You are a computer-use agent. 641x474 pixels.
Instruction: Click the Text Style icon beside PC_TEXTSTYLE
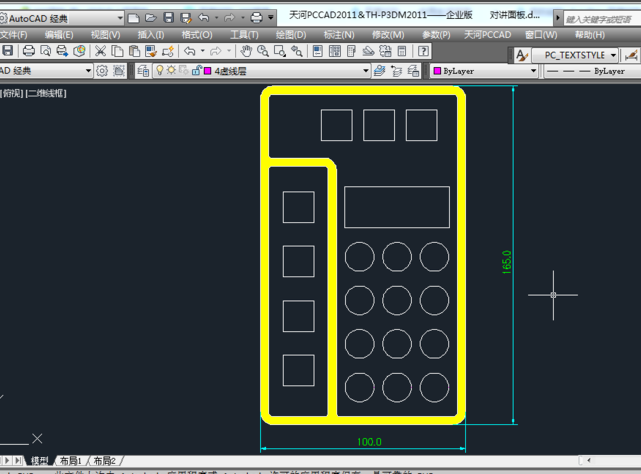tap(522, 55)
